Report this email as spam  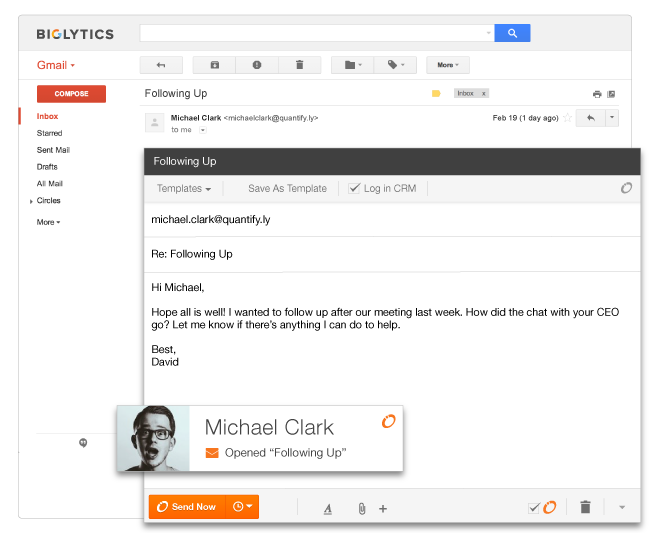257,65
